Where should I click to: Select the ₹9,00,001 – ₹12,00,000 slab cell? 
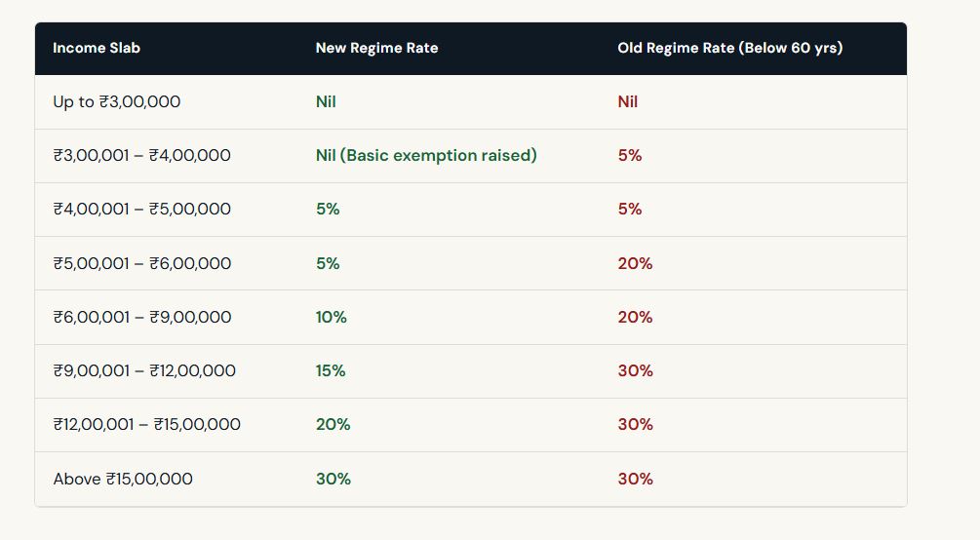click(144, 370)
